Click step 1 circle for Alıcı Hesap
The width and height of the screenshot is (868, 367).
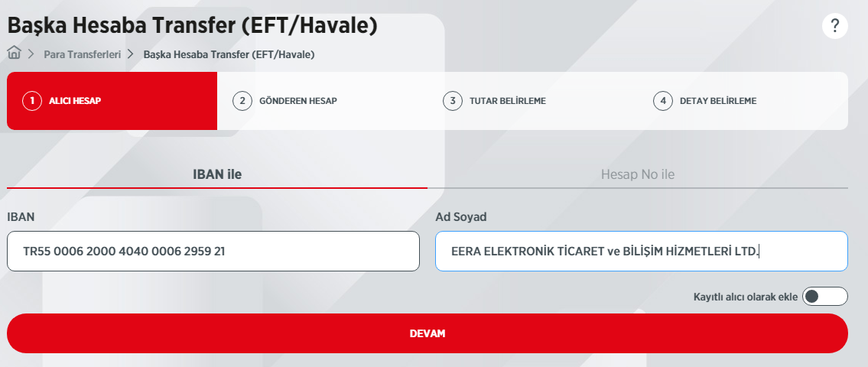tap(31, 101)
